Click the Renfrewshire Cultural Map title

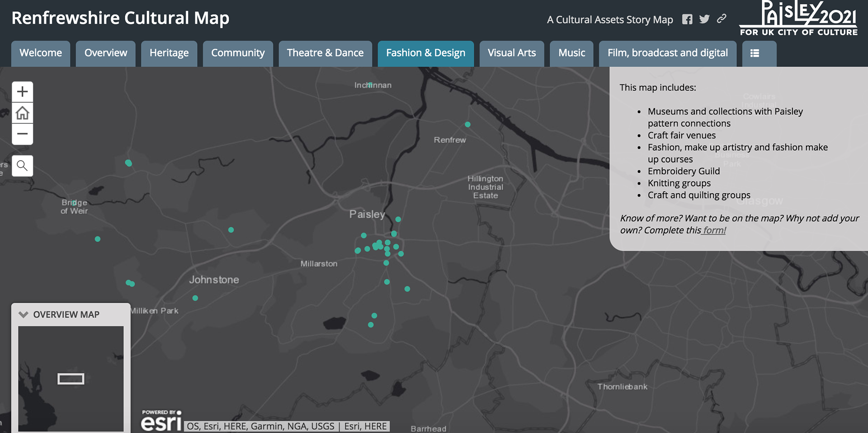[120, 18]
